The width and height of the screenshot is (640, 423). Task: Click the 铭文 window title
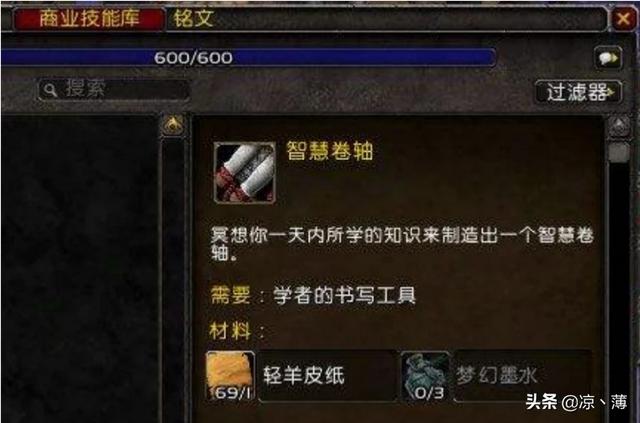pos(193,18)
